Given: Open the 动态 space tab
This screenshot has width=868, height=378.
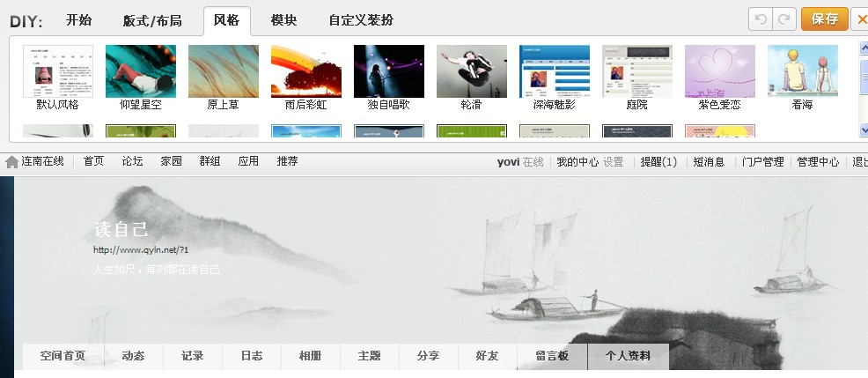Looking at the screenshot, I should pos(134,356).
